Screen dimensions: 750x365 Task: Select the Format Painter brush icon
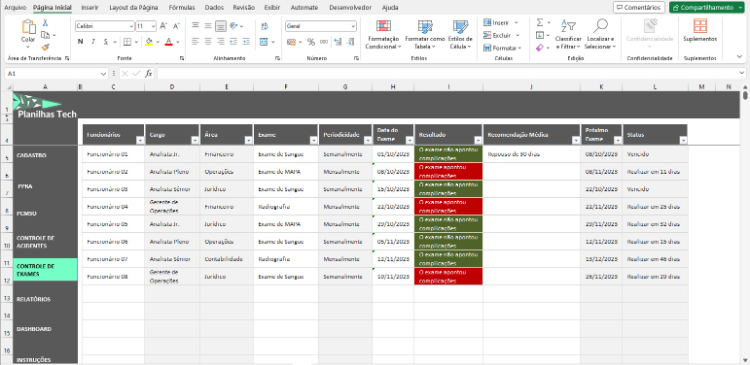coord(45,47)
